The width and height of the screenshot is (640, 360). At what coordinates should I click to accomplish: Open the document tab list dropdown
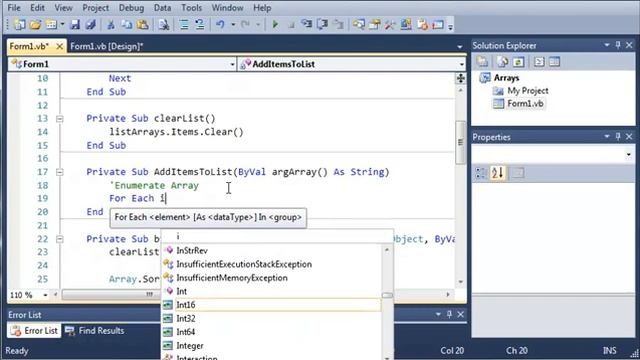[460, 47]
